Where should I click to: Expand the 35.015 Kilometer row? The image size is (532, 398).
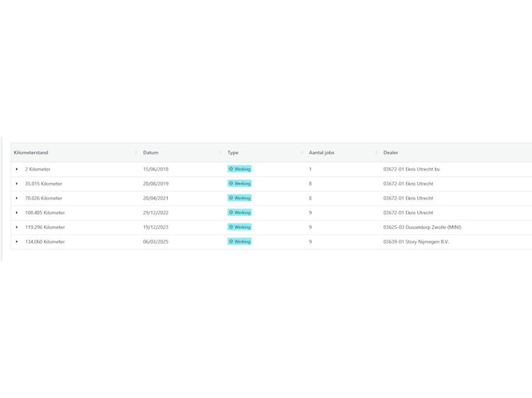(x=16, y=184)
